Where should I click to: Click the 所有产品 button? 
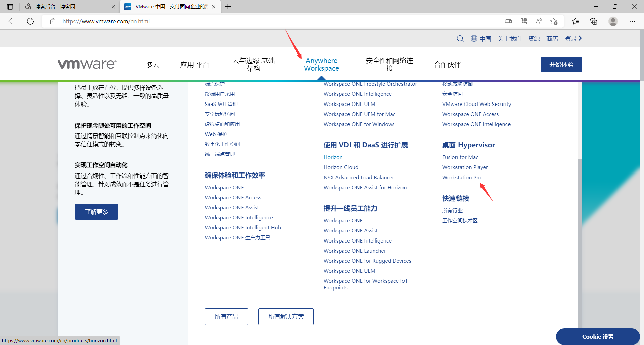click(226, 317)
